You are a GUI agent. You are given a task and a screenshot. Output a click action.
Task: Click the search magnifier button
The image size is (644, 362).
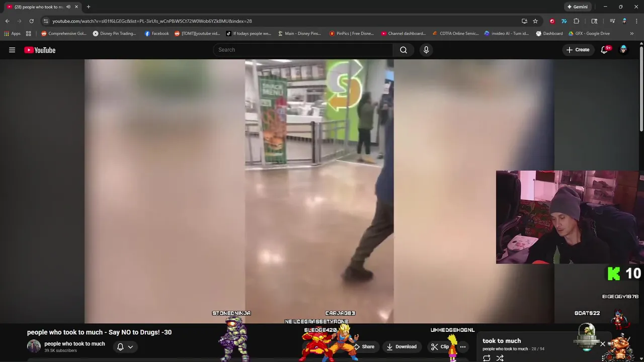tap(404, 50)
